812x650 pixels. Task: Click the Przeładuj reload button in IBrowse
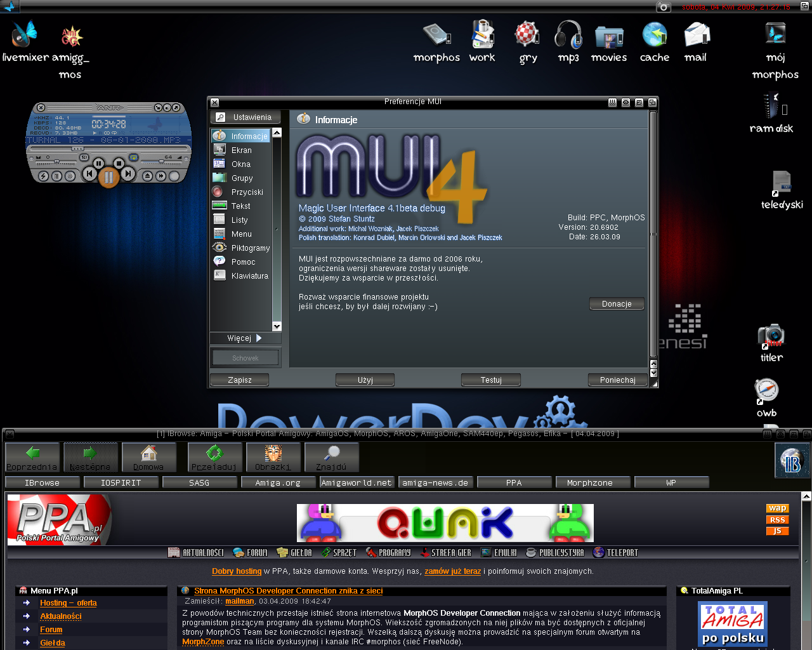tap(214, 458)
